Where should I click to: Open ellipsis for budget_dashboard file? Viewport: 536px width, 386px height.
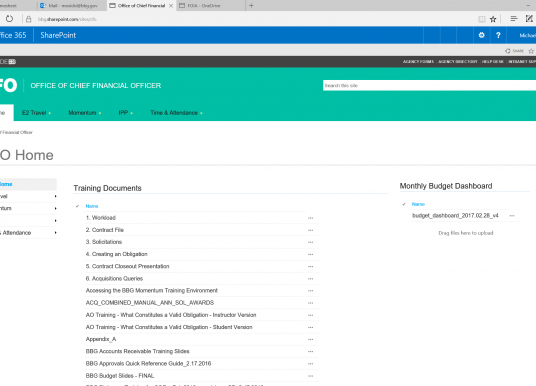(512, 216)
